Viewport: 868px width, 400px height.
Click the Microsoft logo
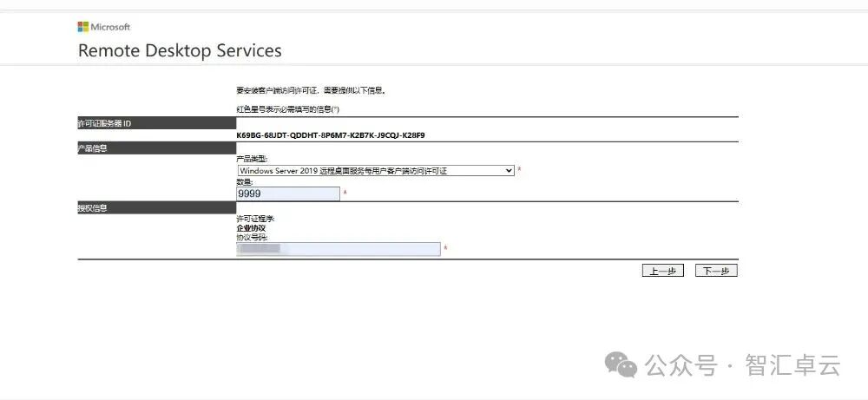click(104, 27)
